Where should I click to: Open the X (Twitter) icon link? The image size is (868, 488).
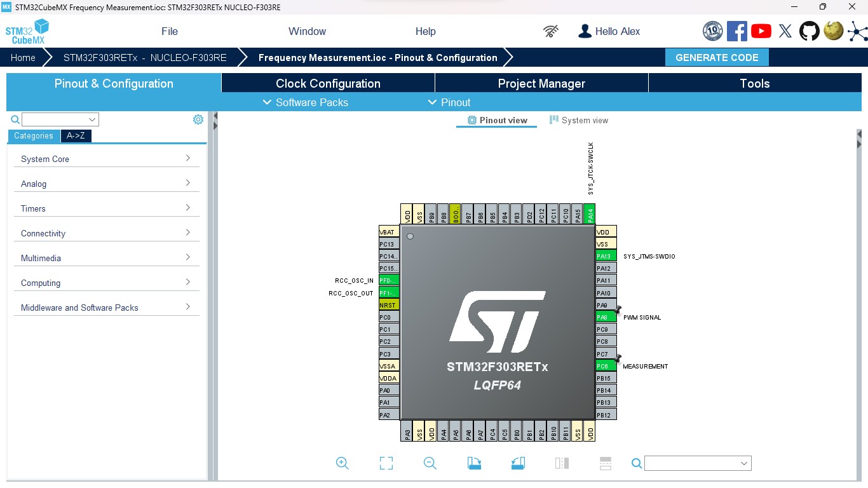tap(785, 31)
